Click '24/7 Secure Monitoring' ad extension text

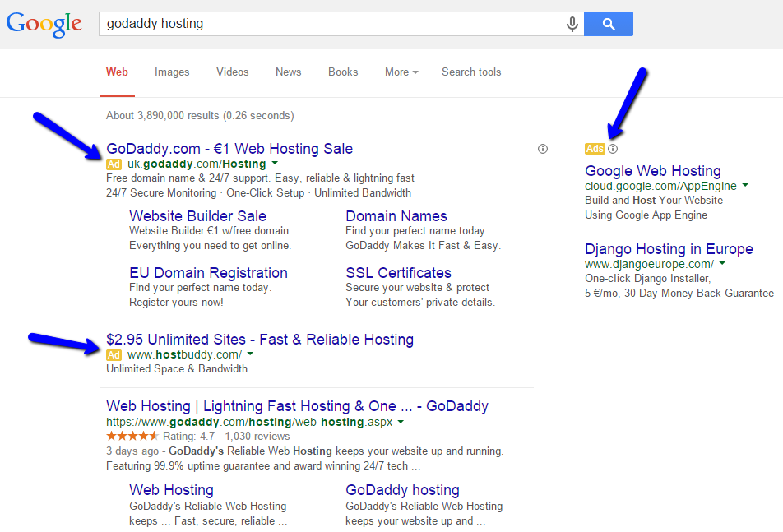pos(161,193)
